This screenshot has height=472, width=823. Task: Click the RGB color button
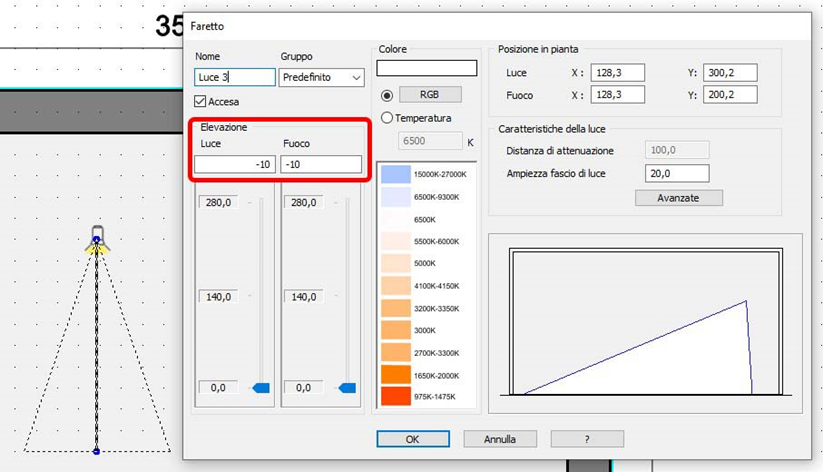[430, 95]
